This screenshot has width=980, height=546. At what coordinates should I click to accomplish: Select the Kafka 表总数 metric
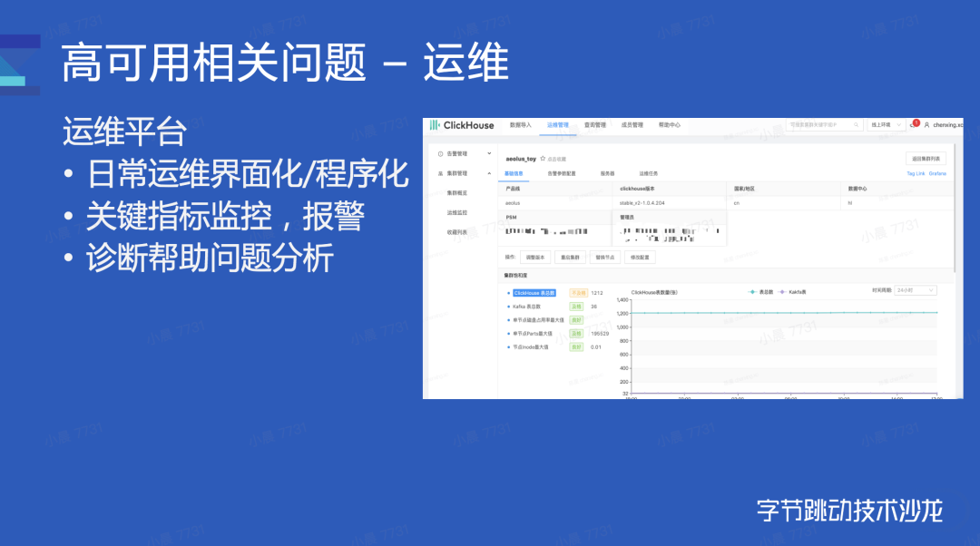(527, 307)
